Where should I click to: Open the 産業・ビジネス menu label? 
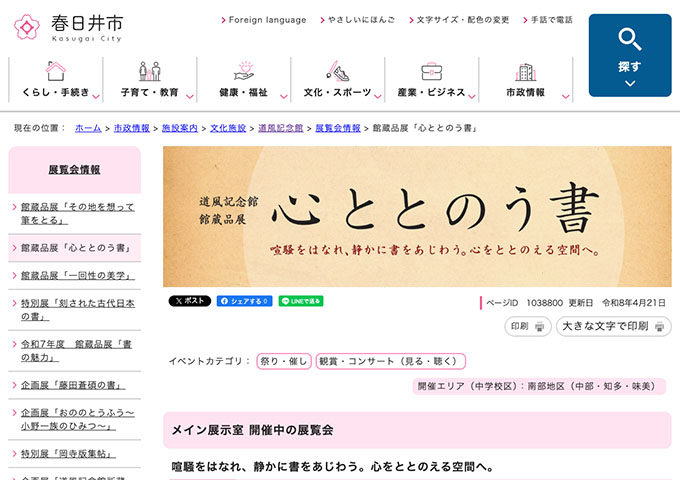point(432,92)
